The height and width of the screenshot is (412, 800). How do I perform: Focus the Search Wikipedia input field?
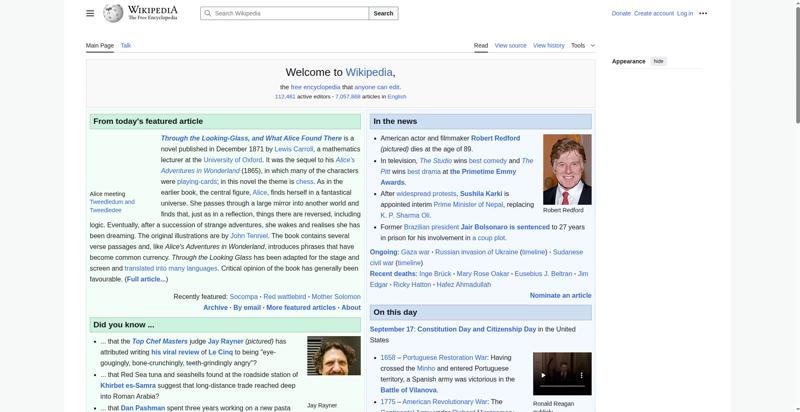[285, 13]
